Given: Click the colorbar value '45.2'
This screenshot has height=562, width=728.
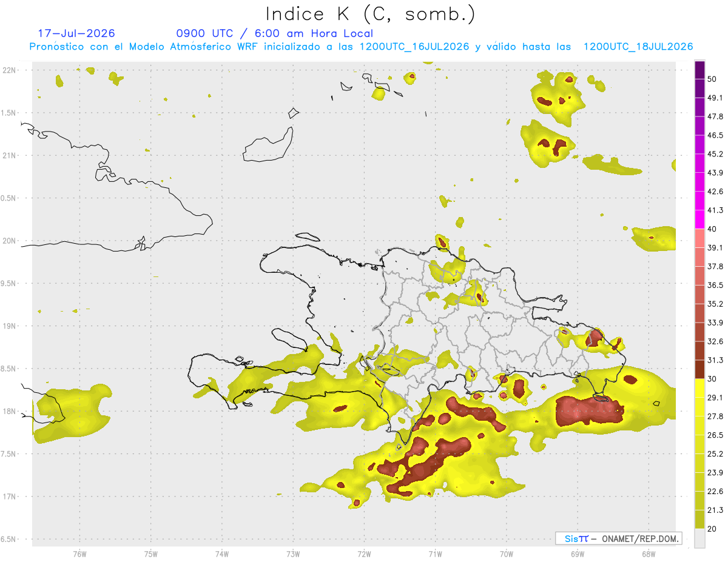Looking at the screenshot, I should pos(715,155).
